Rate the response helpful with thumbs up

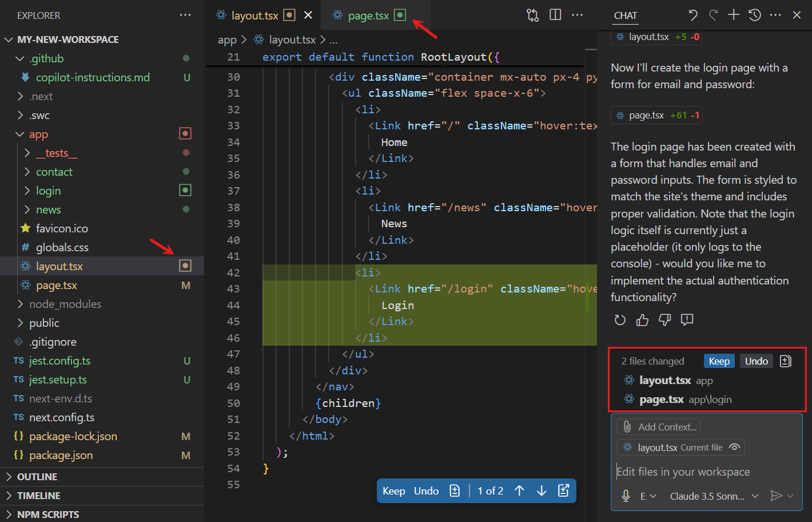point(642,320)
